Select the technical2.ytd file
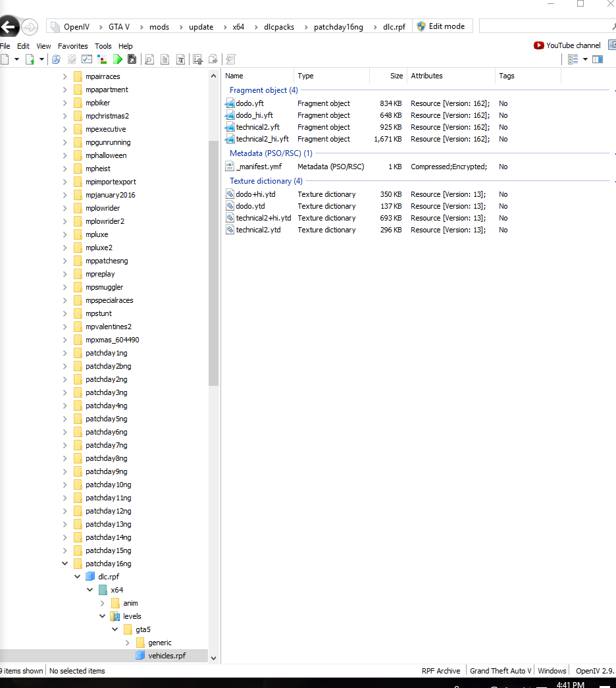The width and height of the screenshot is (616, 688). (258, 230)
